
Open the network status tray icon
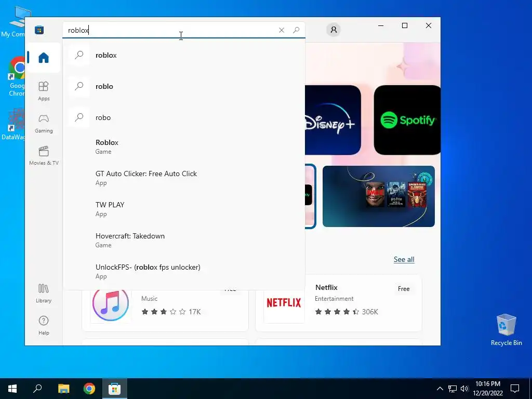point(453,389)
